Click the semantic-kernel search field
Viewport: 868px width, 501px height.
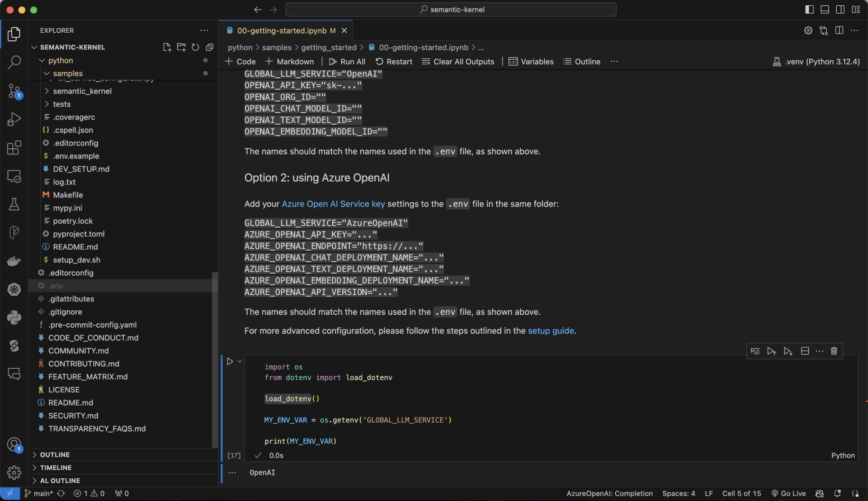[451, 9]
